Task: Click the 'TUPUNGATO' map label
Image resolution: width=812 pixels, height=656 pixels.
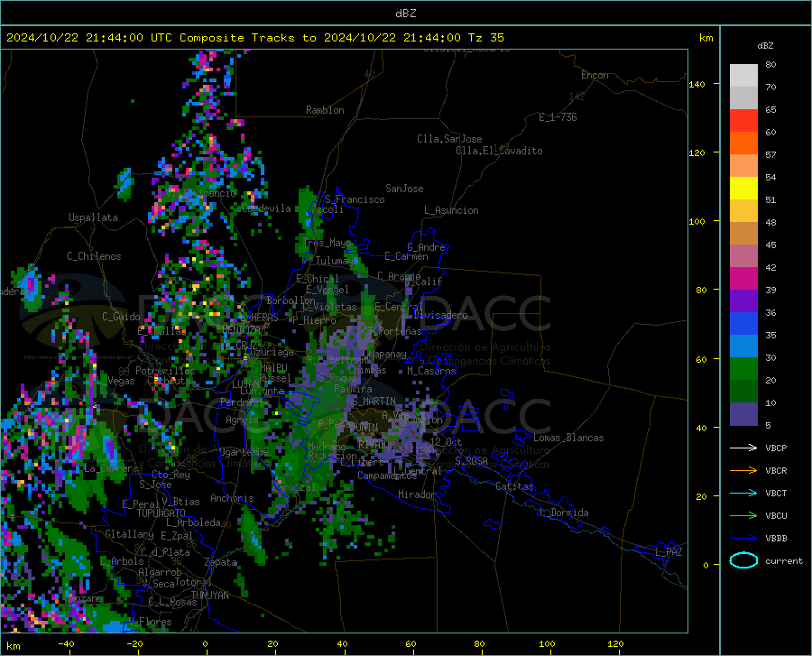Action: [161, 513]
